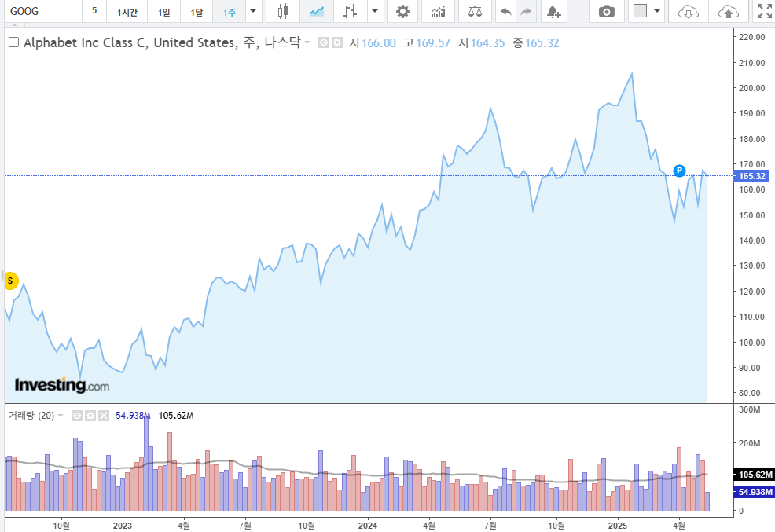Select the 5 minute interval
Viewport: 775px width, 532px height.
tap(94, 11)
